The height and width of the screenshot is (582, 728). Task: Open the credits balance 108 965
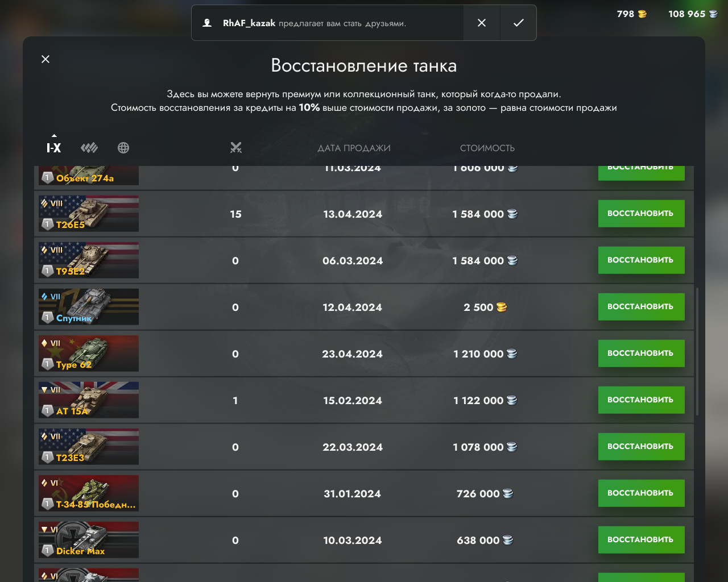point(693,14)
